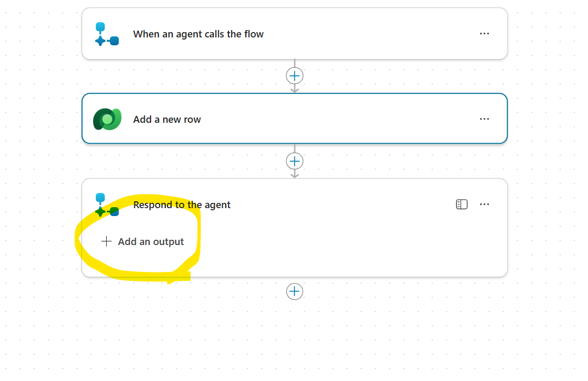The image size is (588, 381).
Task: Select the 'When an agent calls the flow' title
Action: pyautogui.click(x=198, y=34)
